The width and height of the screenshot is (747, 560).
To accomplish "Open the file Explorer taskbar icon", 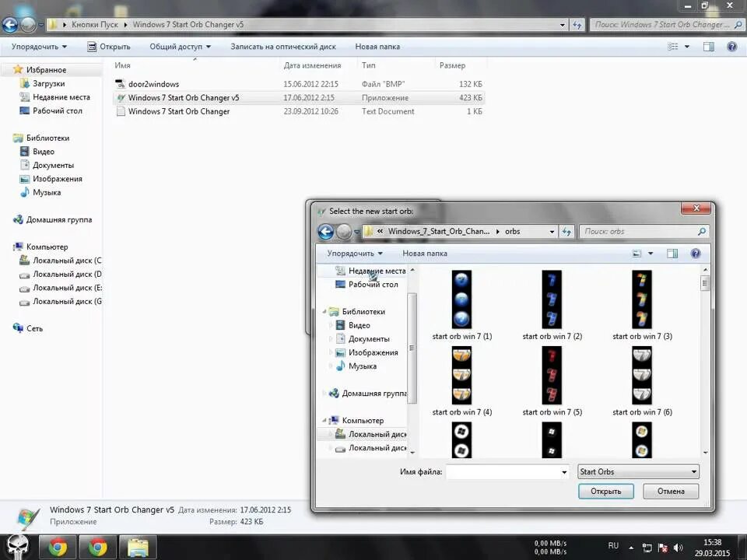I will pyautogui.click(x=138, y=548).
